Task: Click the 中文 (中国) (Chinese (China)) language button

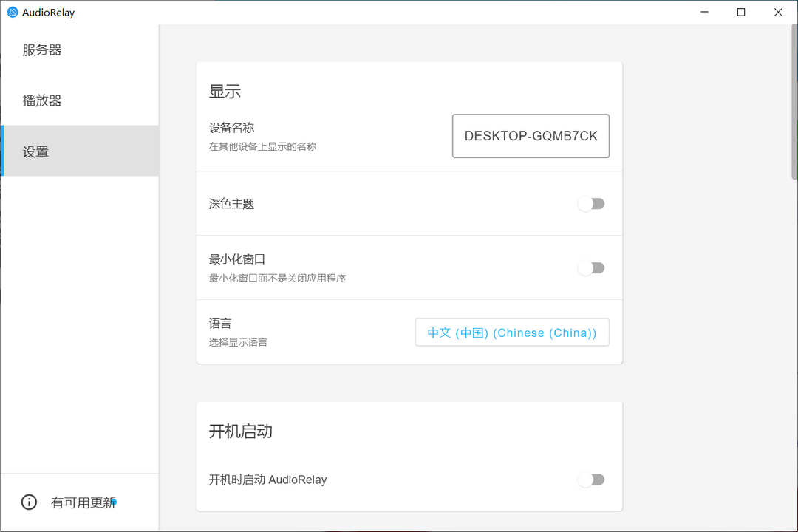Action: [x=511, y=332]
